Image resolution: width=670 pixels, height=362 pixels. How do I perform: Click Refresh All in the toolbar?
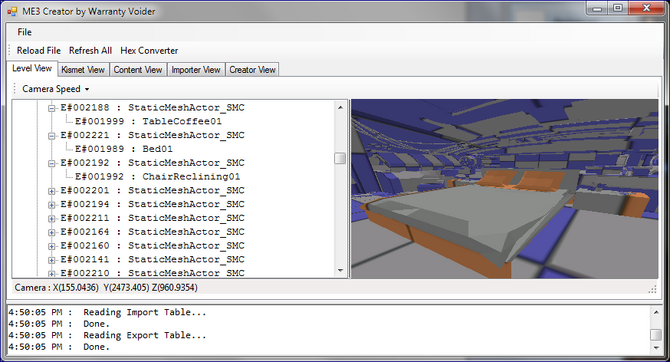pyautogui.click(x=91, y=50)
